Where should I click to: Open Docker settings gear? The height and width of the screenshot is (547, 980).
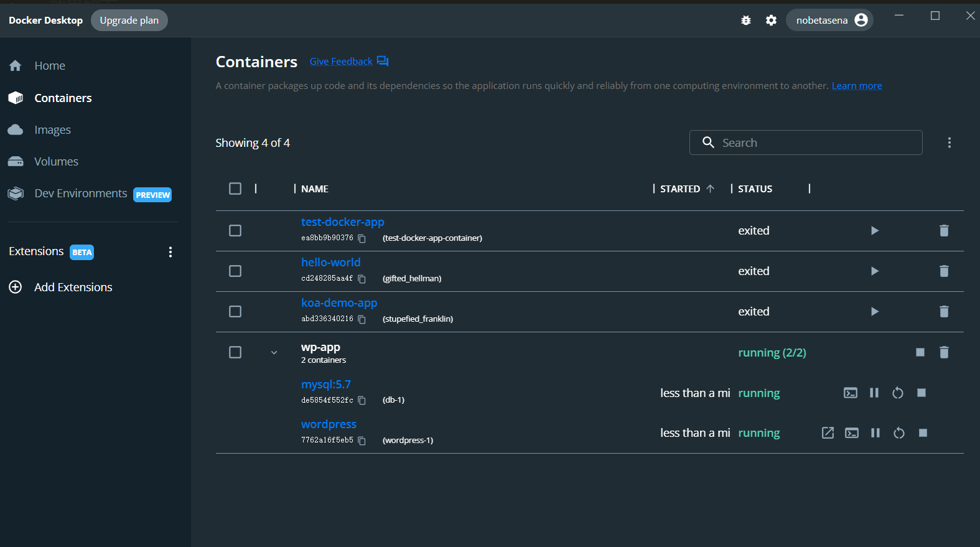pyautogui.click(x=771, y=21)
